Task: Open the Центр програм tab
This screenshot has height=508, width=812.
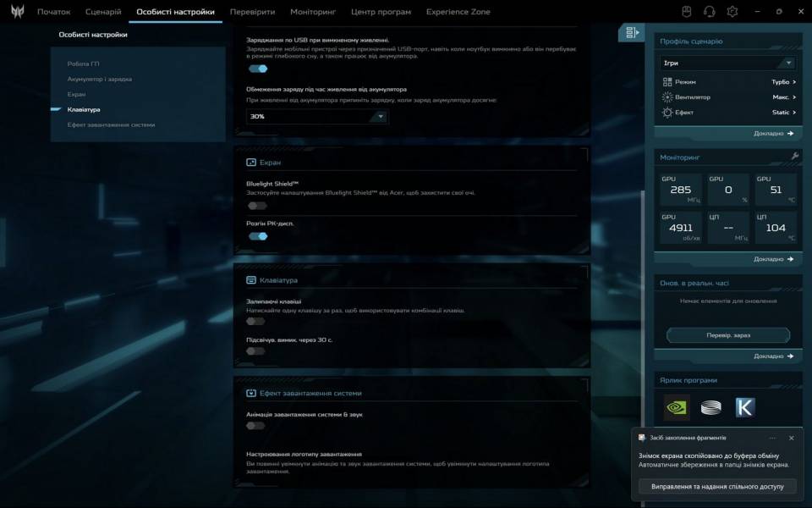Action: pos(381,12)
